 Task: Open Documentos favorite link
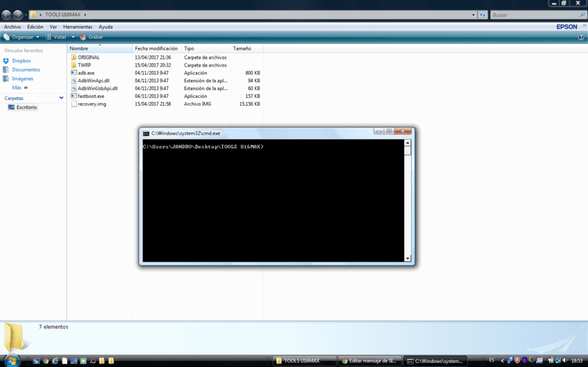tap(26, 70)
